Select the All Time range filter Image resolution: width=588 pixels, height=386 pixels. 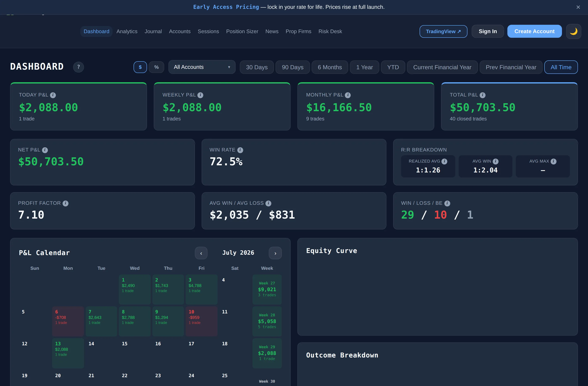pos(561,67)
